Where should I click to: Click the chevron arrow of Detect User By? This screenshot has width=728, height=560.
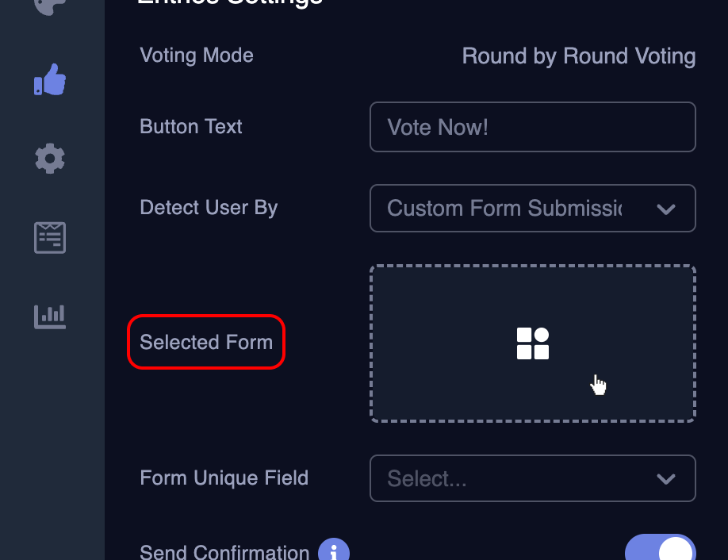click(666, 209)
